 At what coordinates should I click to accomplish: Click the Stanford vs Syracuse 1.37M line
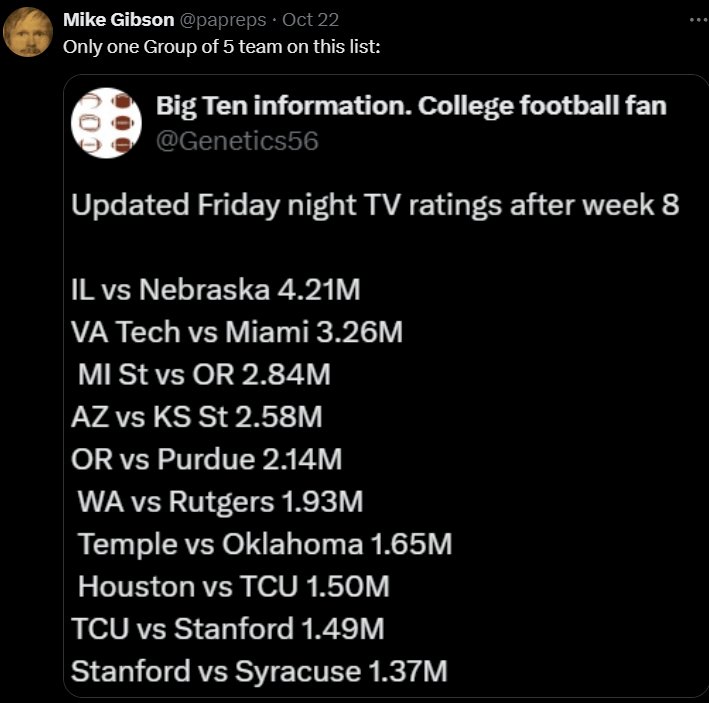tap(259, 671)
